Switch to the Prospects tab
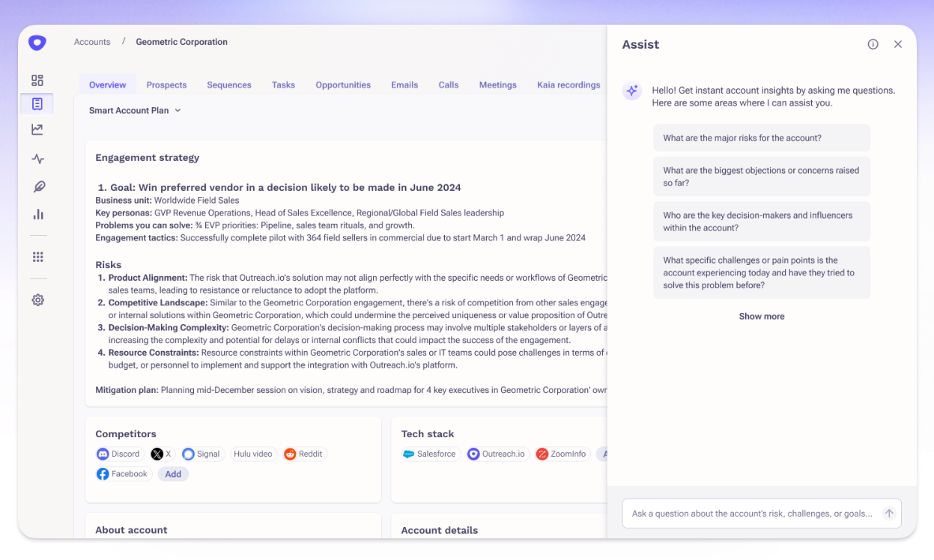Screen dimensions: 934x560 (x=166, y=85)
